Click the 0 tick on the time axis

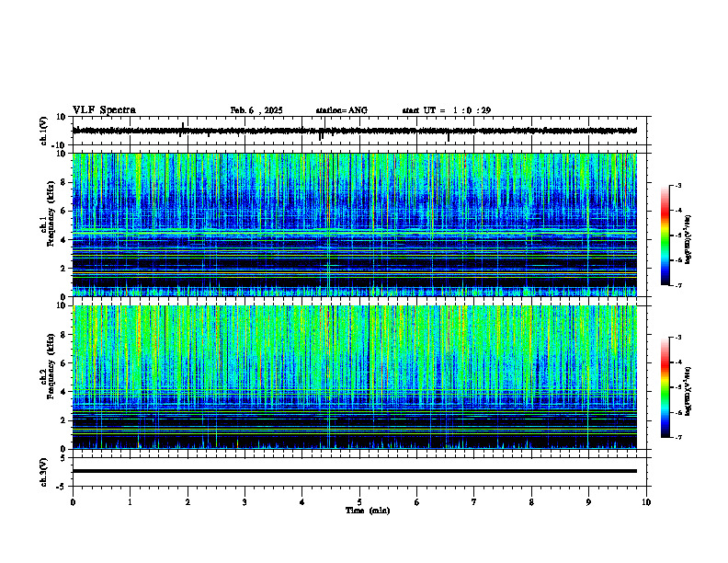pos(73,502)
